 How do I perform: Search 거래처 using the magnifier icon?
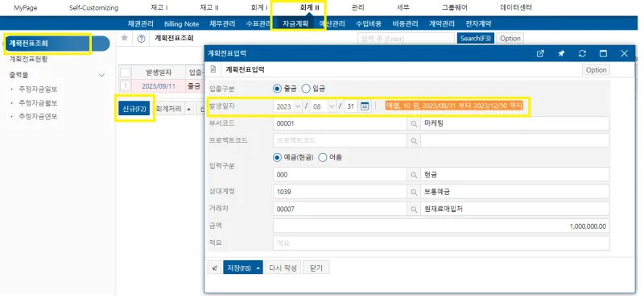tap(414, 209)
